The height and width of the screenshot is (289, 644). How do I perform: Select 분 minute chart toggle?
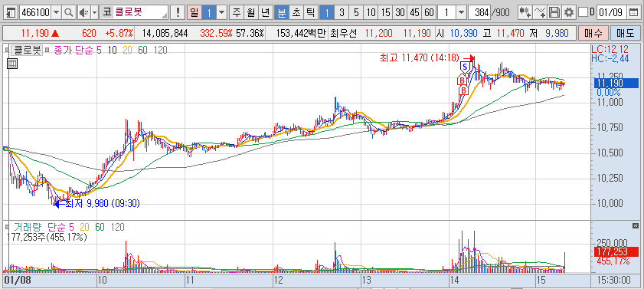pos(281,12)
